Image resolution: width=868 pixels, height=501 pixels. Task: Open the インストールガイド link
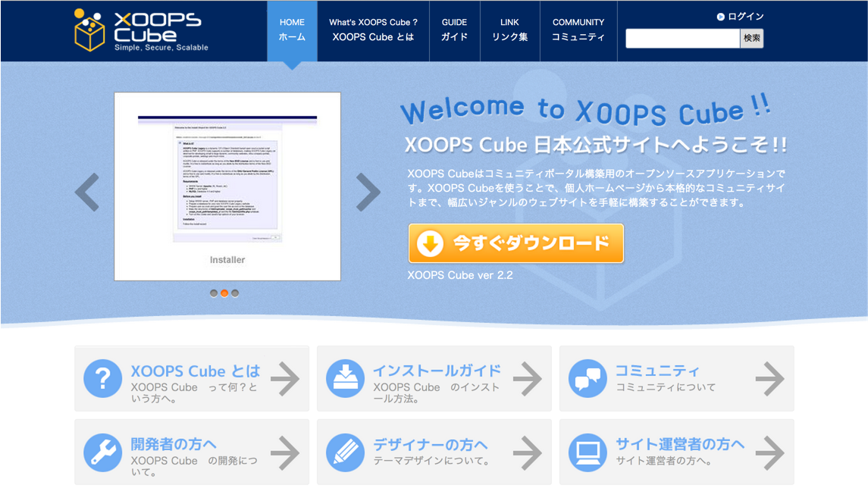[437, 371]
